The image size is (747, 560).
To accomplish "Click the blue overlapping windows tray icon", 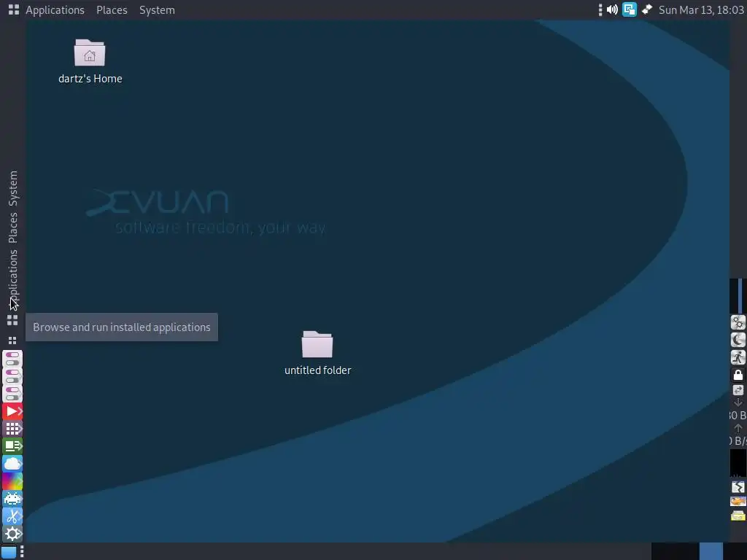I will 630,10.
